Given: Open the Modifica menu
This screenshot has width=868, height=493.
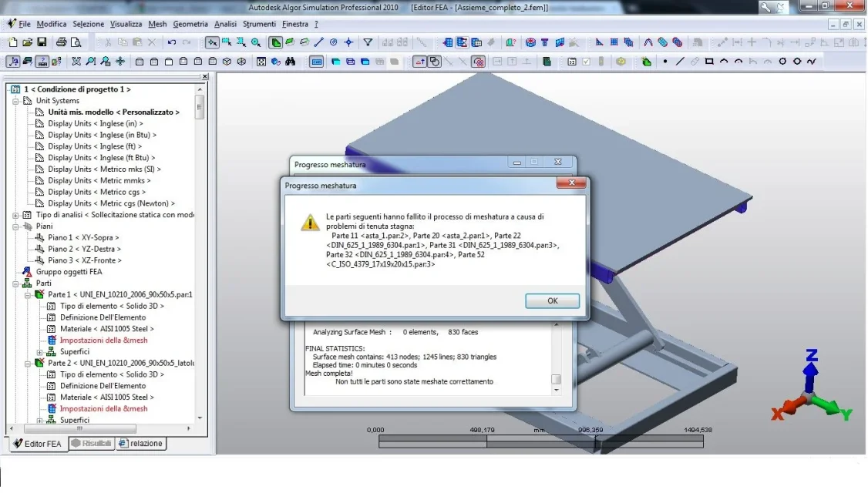Looking at the screenshot, I should tap(52, 24).
